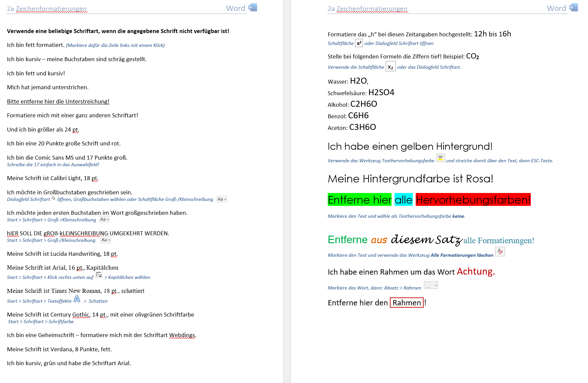Click the red word 'Achtung.'
588x383 pixels.
click(x=476, y=272)
